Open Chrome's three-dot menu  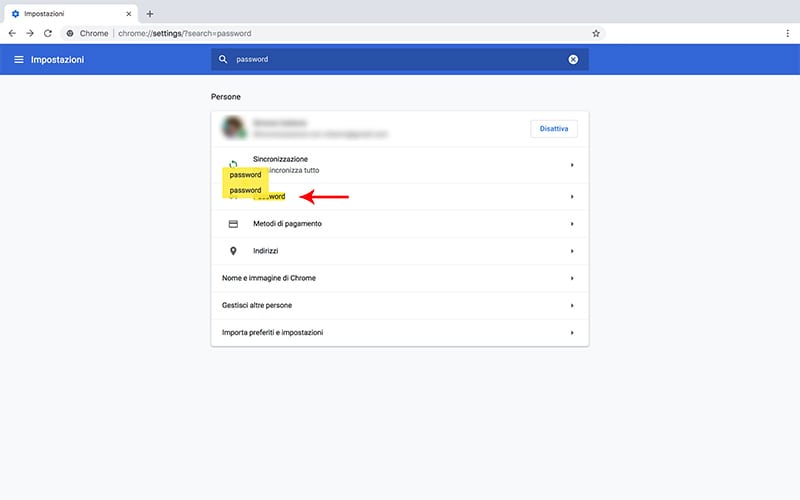click(787, 33)
